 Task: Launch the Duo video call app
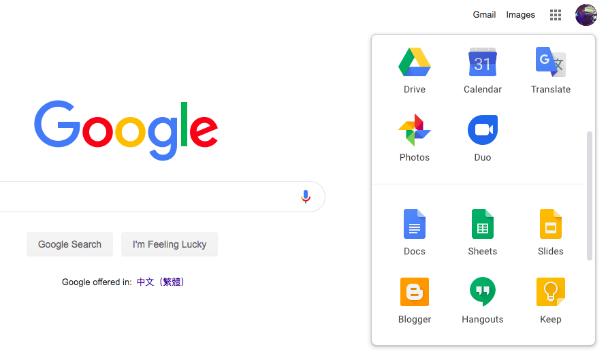click(482, 130)
